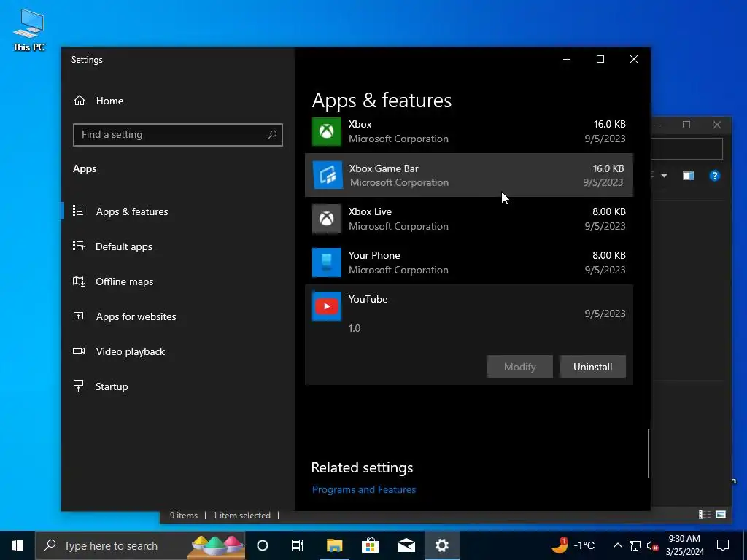747x560 pixels.
Task: Click the grayed Modify button
Action: [519, 367]
